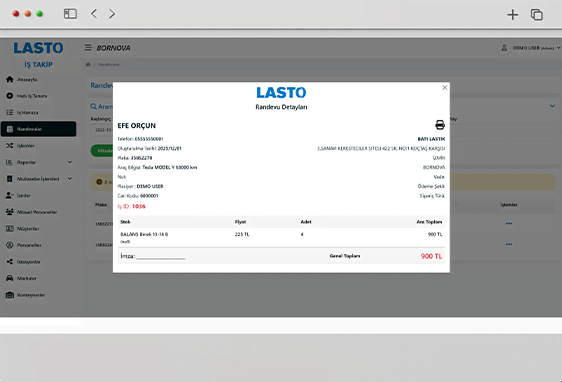Go forward with browser forward arrow
The height and width of the screenshot is (382, 562).
(x=112, y=14)
